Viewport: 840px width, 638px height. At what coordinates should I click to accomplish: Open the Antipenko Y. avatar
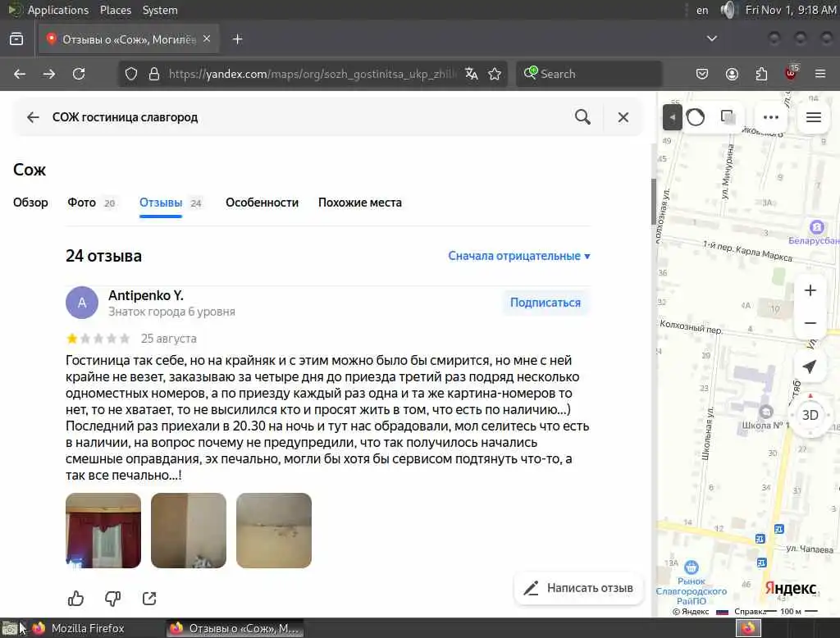pyautogui.click(x=82, y=303)
